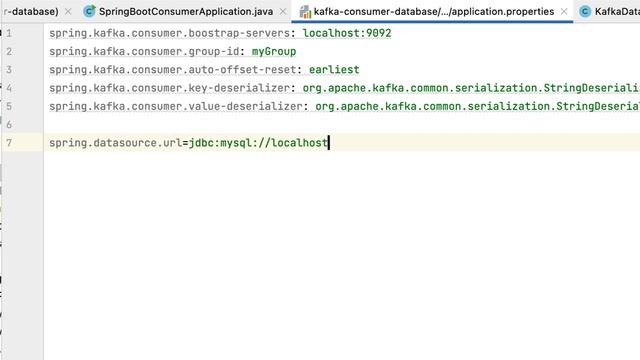Close the r-database) tab

pyautogui.click(x=68, y=12)
